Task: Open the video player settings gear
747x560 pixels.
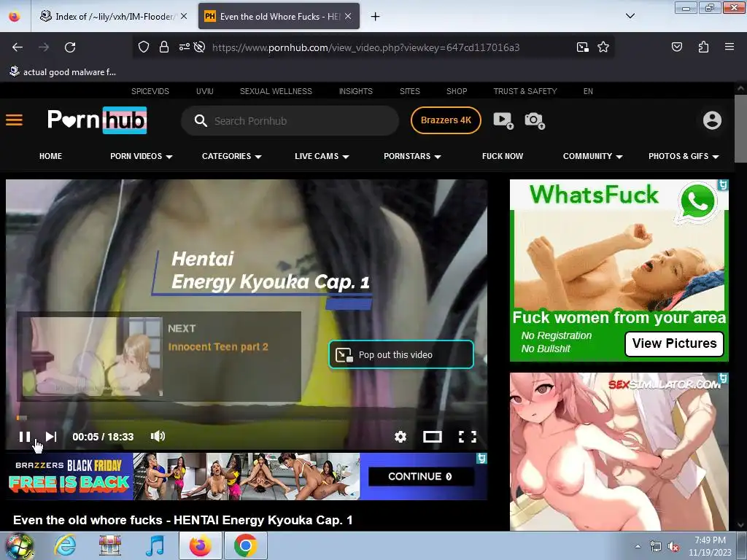Action: tap(400, 437)
